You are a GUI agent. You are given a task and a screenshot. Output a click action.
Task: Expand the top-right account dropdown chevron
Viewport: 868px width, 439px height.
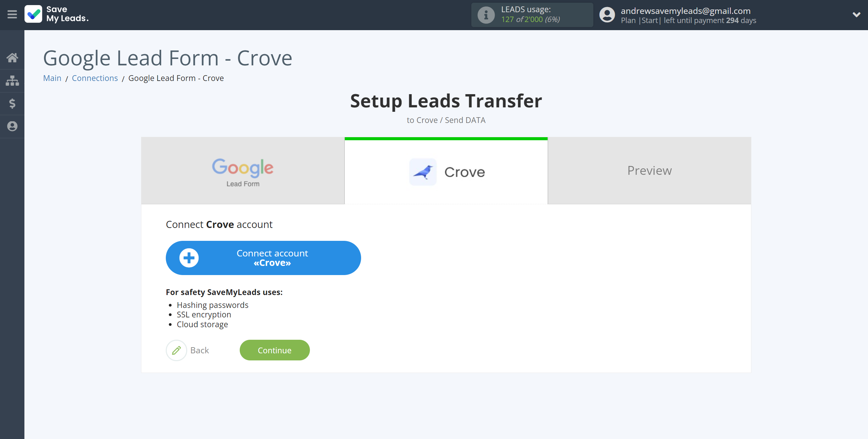[x=856, y=15]
